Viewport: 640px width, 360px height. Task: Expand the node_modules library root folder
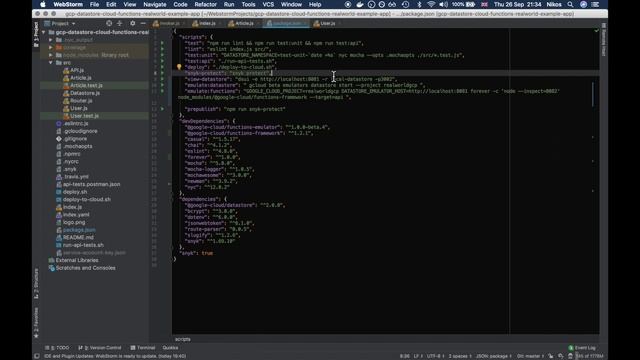point(51,55)
